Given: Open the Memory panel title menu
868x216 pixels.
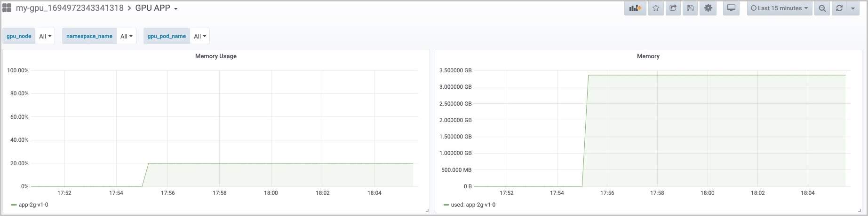Looking at the screenshot, I should point(648,56).
